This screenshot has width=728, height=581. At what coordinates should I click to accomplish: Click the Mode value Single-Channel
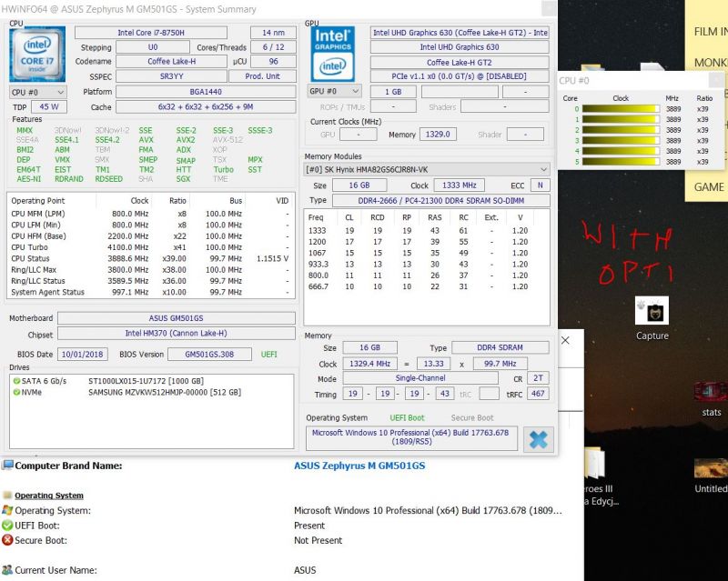pyautogui.click(x=420, y=377)
